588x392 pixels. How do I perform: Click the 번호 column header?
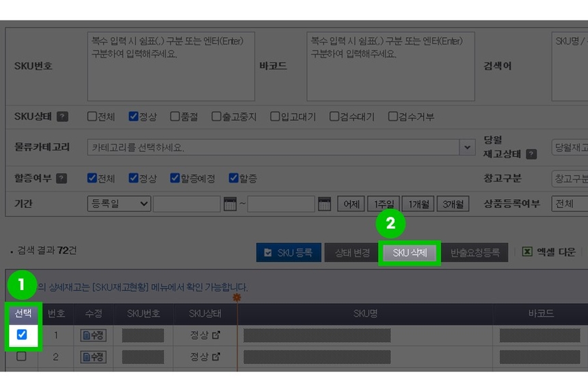coord(56,313)
